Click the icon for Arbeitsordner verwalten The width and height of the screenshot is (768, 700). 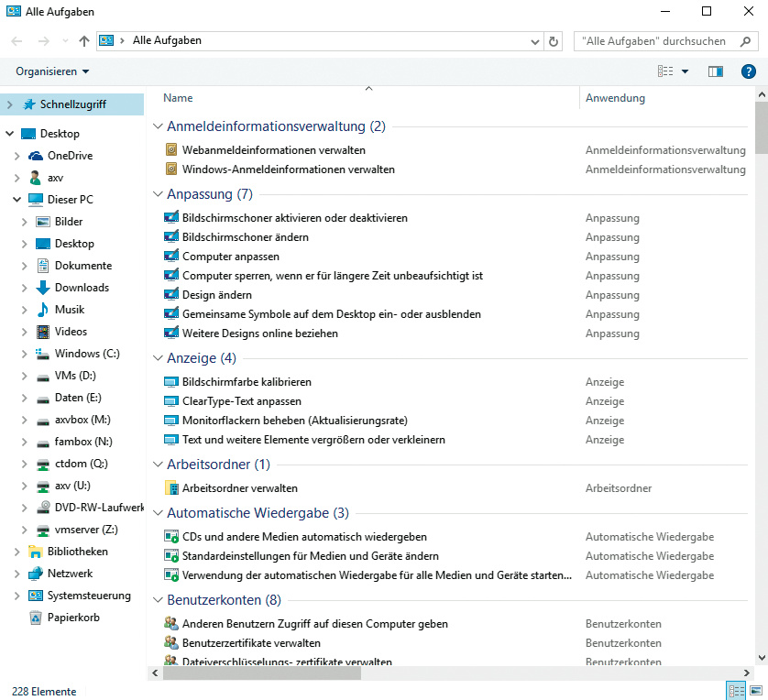point(171,488)
